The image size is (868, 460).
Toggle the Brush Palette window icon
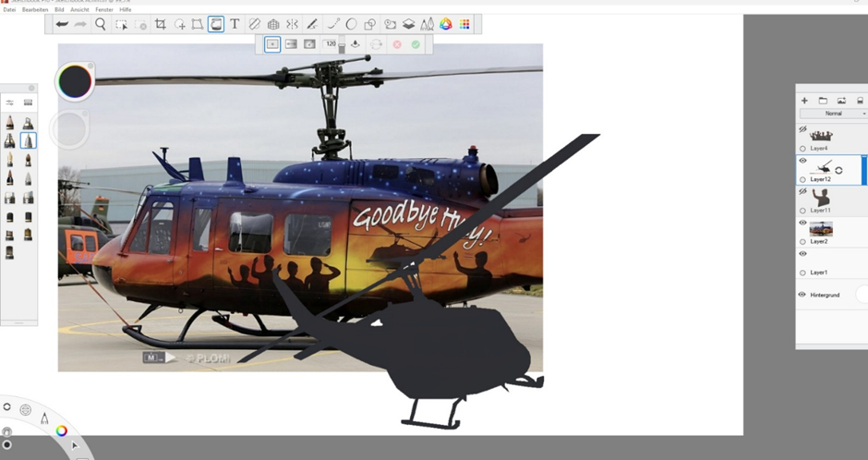click(x=427, y=24)
